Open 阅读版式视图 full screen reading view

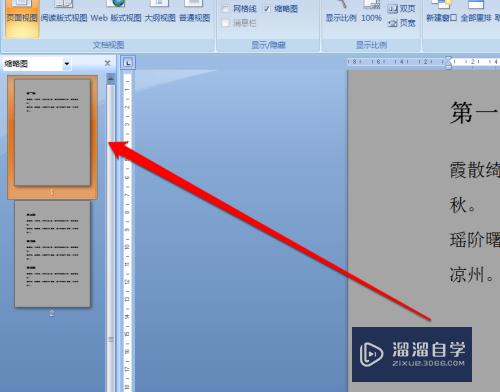click(64, 13)
